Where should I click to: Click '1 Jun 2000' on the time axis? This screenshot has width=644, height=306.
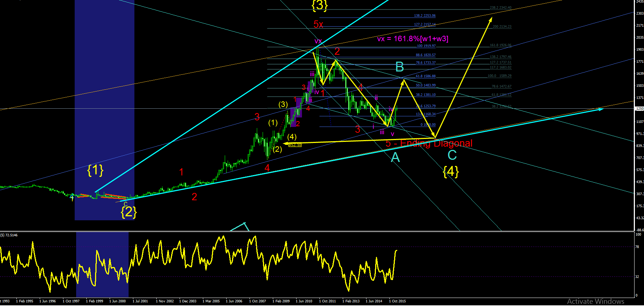pos(118,301)
